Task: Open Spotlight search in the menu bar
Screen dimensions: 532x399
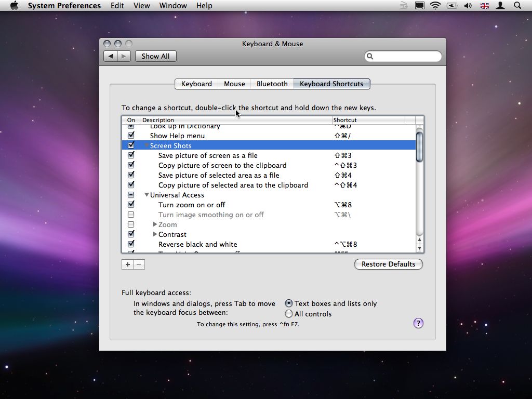Action: [x=517, y=5]
